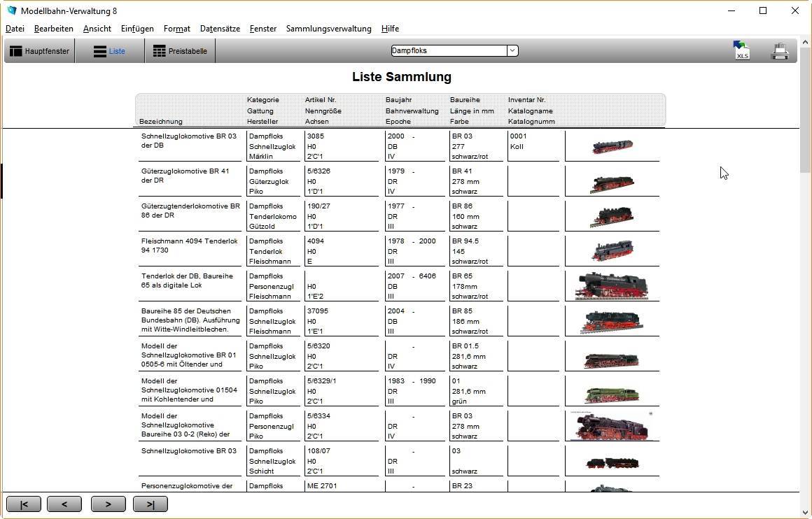This screenshot has height=519, width=812.
Task: Open the Preistabelle view
Action: click(180, 51)
